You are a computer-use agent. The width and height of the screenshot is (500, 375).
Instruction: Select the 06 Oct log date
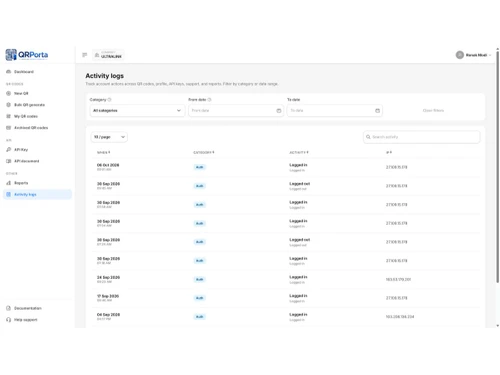[108, 165]
